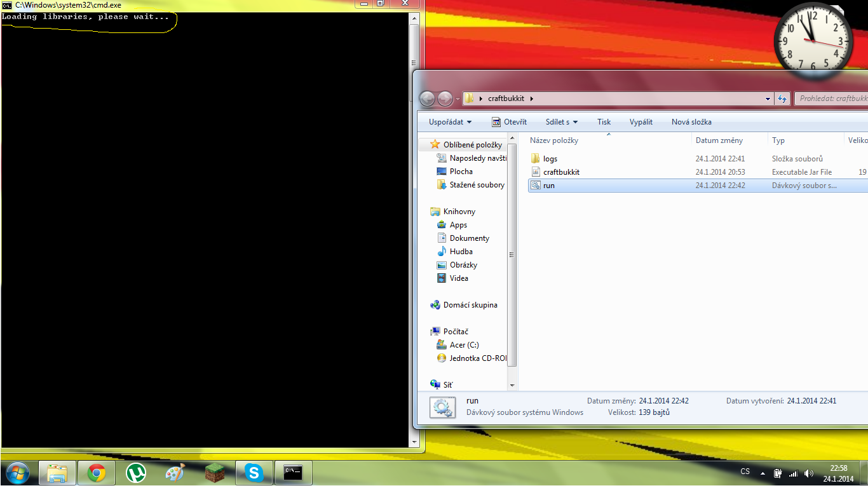Select Stažené soubory in the sidebar
This screenshot has height=488, width=868.
pos(477,185)
